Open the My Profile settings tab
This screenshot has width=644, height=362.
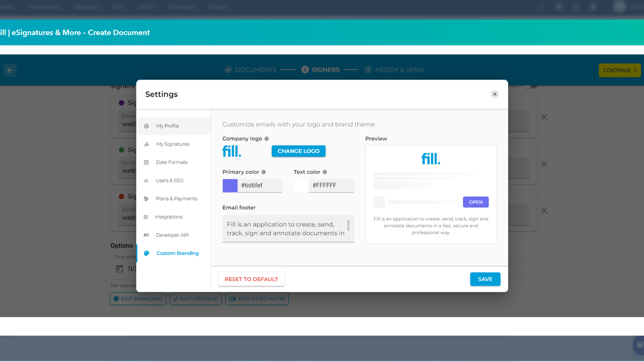pos(167,126)
